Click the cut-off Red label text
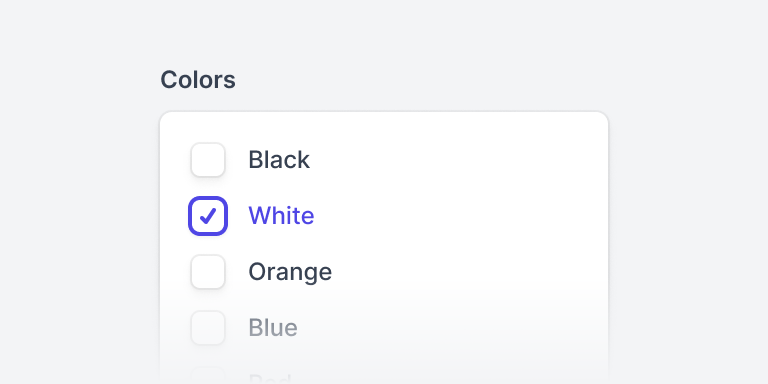Image resolution: width=768 pixels, height=384 pixels. click(x=270, y=379)
